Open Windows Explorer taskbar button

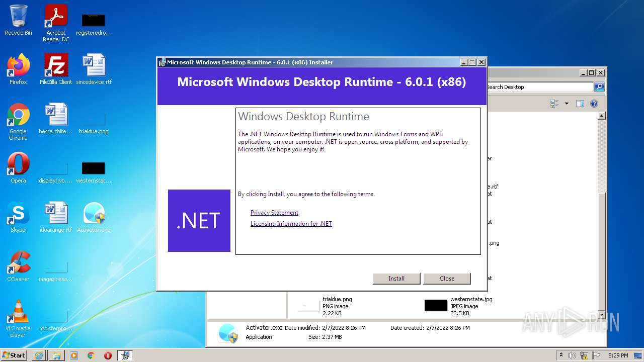(56, 355)
